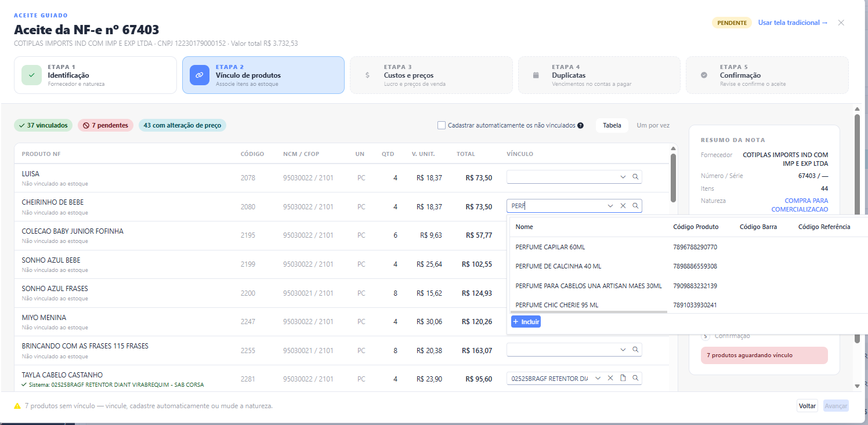868x425 pixels.
Task: Click the search magnifier in the LUISA row
Action: [635, 177]
